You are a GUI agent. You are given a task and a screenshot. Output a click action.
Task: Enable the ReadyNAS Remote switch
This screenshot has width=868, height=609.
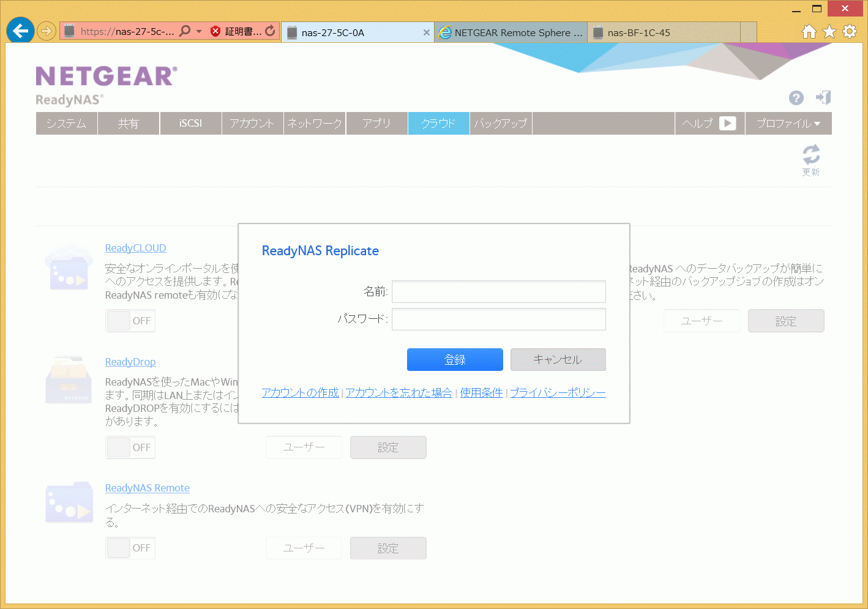click(x=130, y=548)
